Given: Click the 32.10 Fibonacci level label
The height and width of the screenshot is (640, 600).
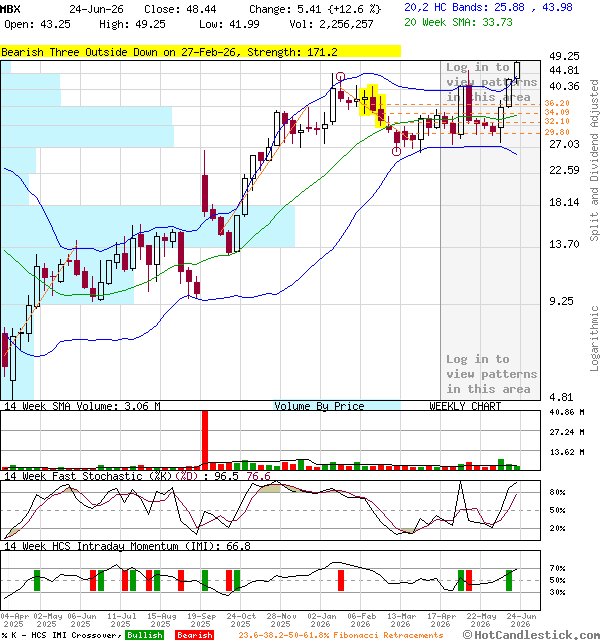Looking at the screenshot, I should [557, 121].
